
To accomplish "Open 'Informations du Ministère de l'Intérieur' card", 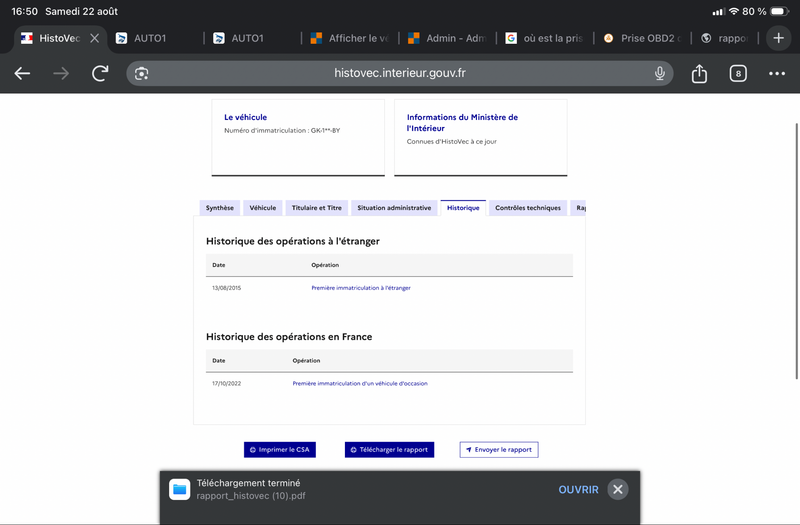I will 481,138.
